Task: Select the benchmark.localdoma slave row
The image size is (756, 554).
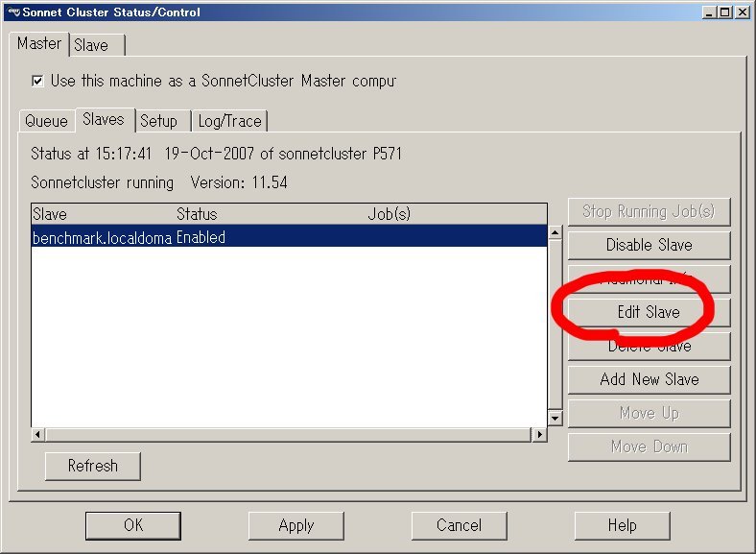Action: 290,237
